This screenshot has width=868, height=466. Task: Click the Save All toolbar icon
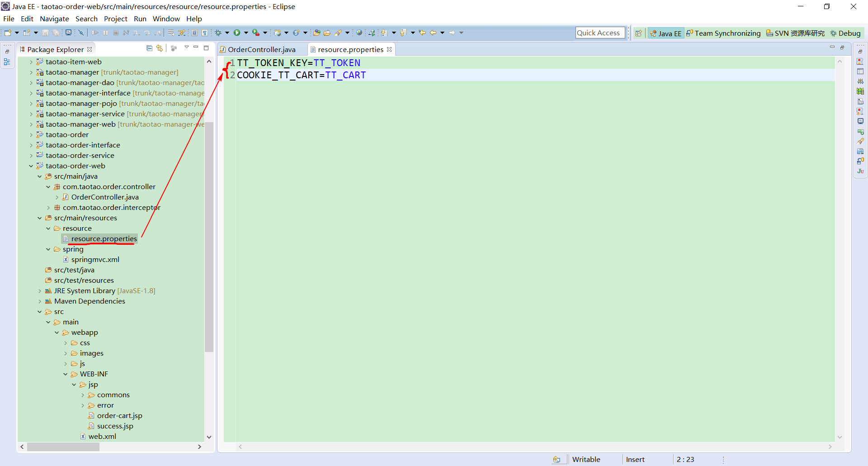coord(56,33)
